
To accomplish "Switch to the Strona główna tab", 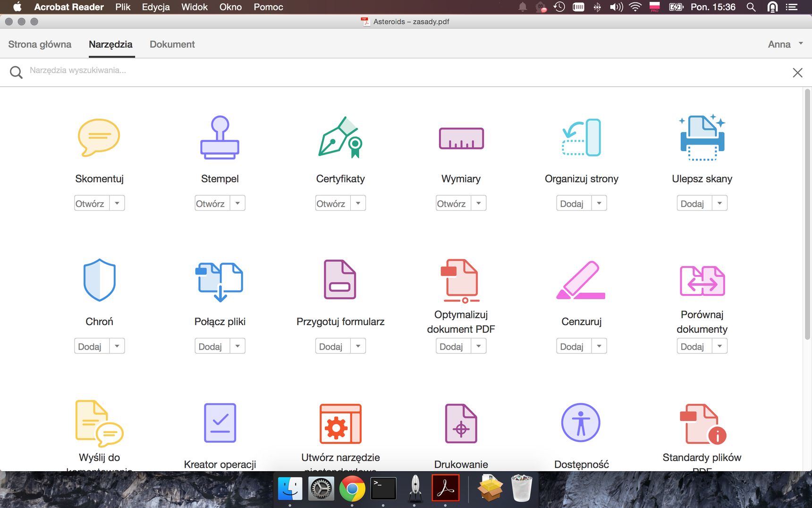I will (40, 44).
